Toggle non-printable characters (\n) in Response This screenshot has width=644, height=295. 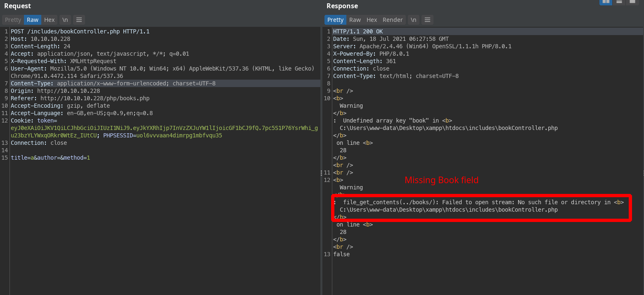pyautogui.click(x=413, y=20)
